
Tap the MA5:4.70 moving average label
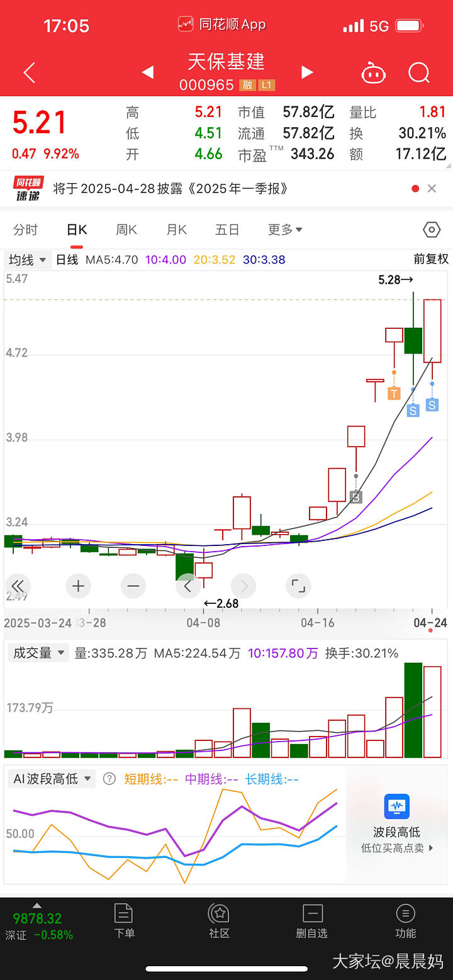[112, 259]
